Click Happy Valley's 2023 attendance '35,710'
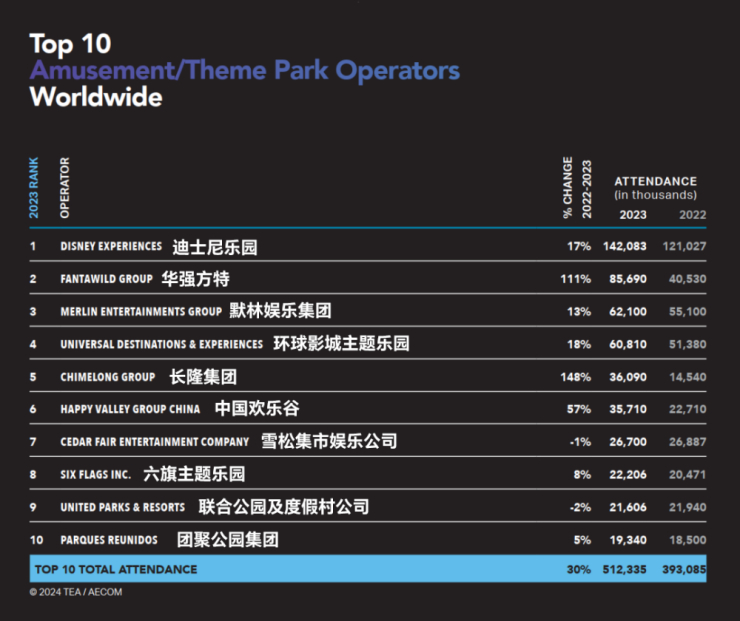The height and width of the screenshot is (621, 740). pos(628,409)
